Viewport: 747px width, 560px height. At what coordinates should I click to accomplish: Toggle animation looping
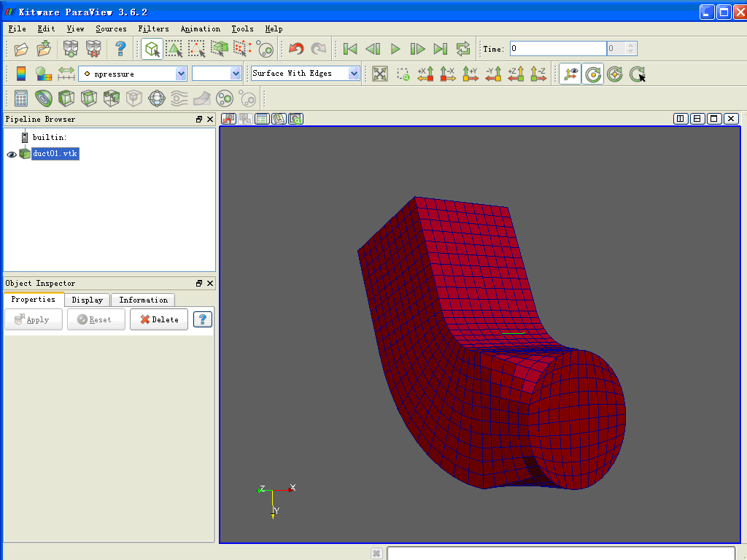pos(463,48)
